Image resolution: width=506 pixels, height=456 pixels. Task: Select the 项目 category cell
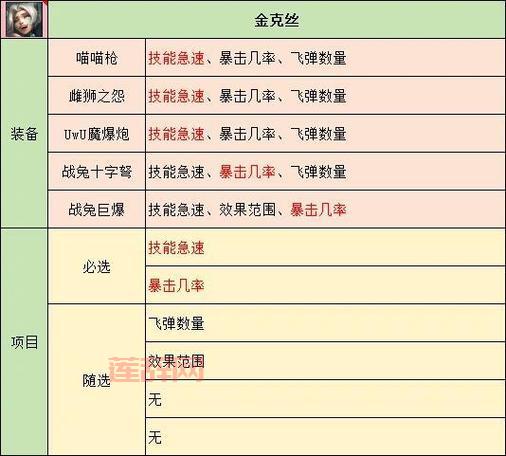pyautogui.click(x=24, y=342)
